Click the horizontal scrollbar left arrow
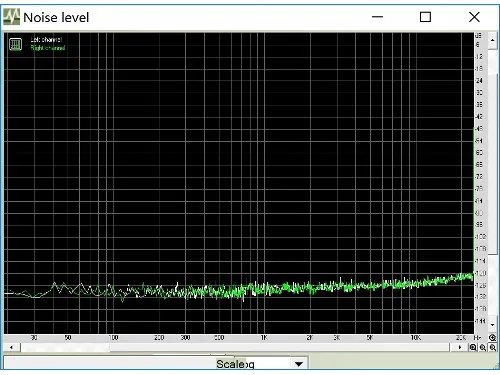This screenshot has width=500, height=375. click(x=11, y=347)
